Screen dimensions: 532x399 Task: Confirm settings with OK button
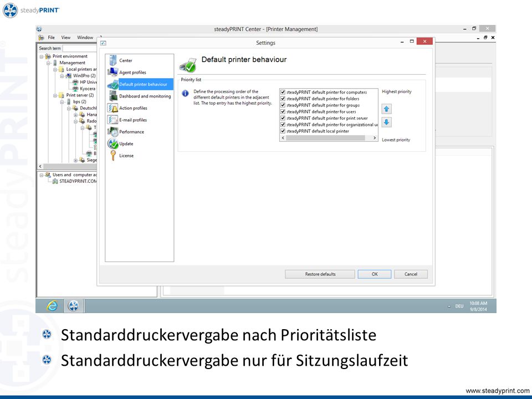pos(375,274)
